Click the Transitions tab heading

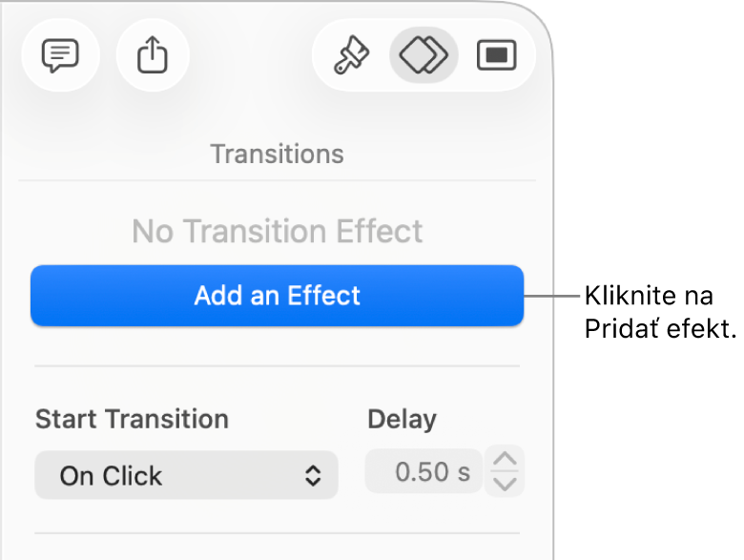[277, 154]
